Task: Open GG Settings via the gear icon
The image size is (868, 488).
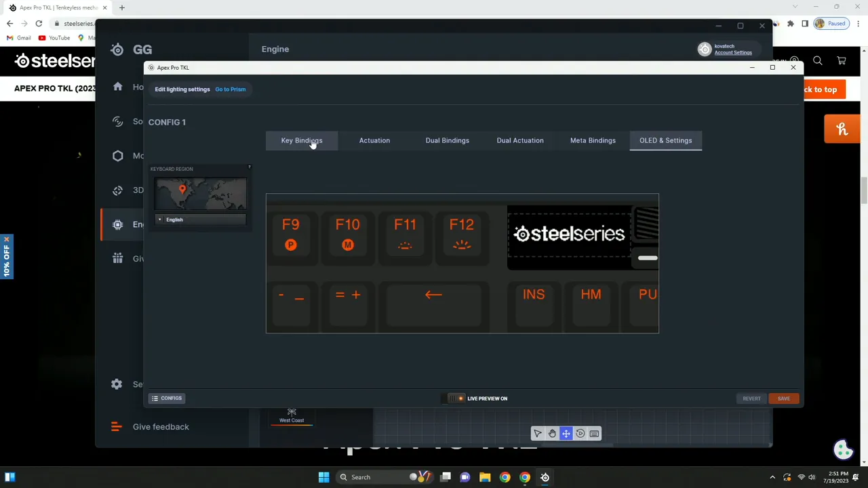Action: [116, 384]
